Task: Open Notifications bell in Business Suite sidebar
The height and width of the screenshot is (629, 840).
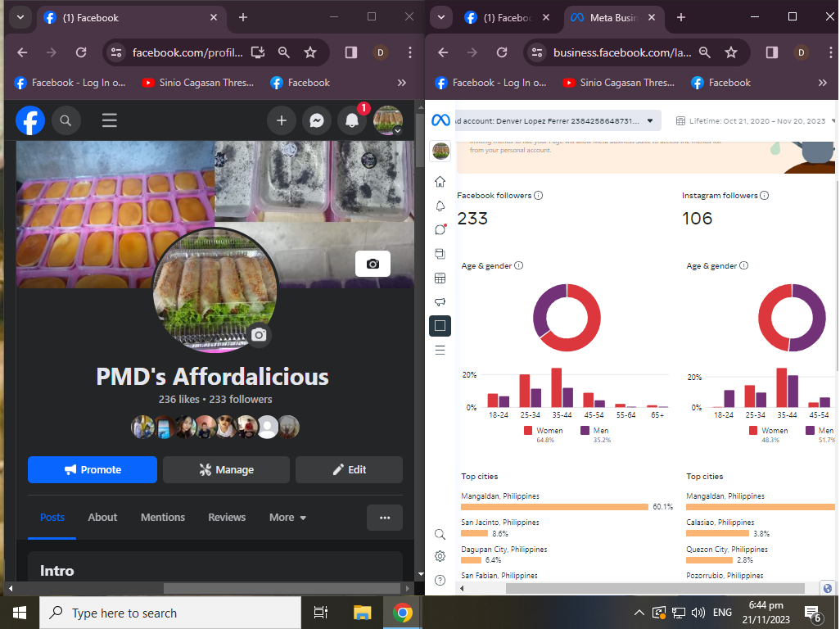Action: coord(440,206)
